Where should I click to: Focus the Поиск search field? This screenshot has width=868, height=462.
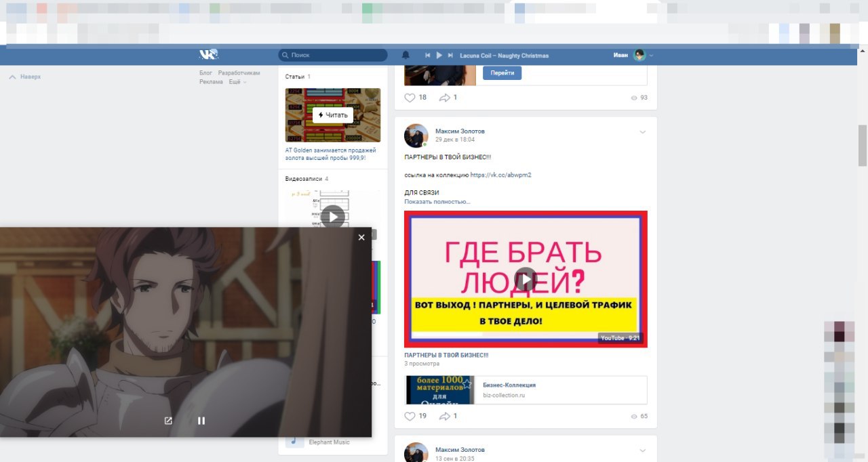pyautogui.click(x=333, y=55)
